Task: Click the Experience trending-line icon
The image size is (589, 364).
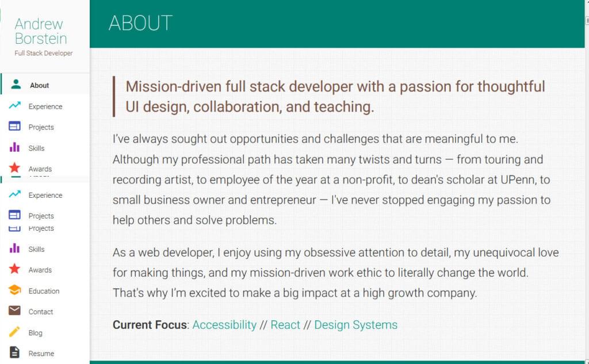Action: click(x=14, y=106)
